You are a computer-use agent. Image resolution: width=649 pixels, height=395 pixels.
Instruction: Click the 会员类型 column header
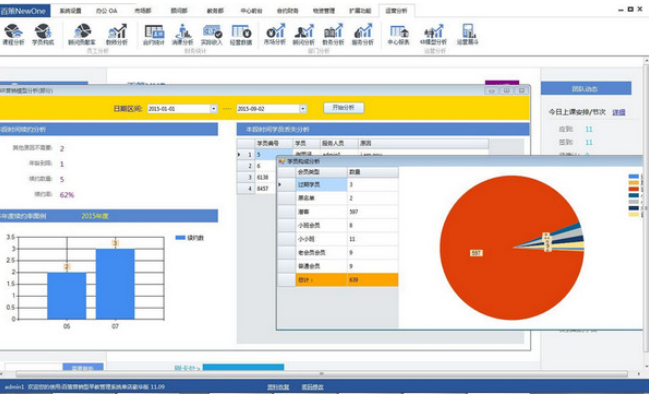tap(322, 172)
